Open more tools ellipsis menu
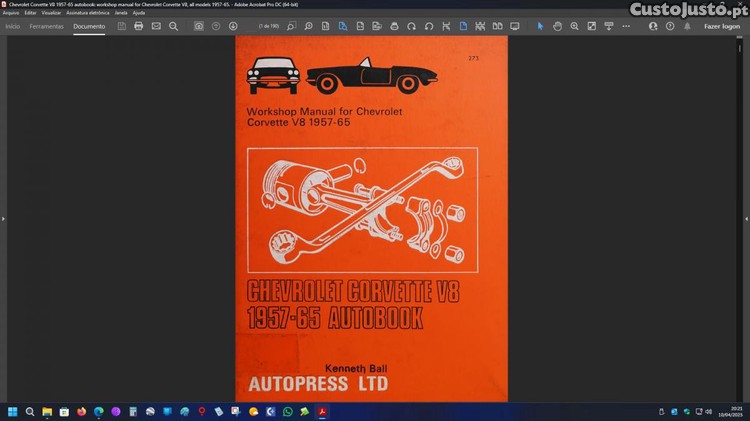 (x=626, y=26)
